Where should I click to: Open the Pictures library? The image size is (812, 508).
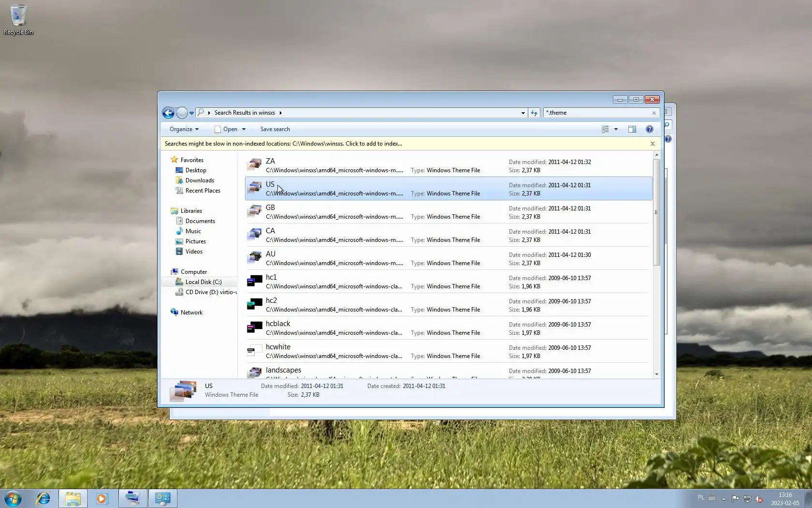pos(196,241)
